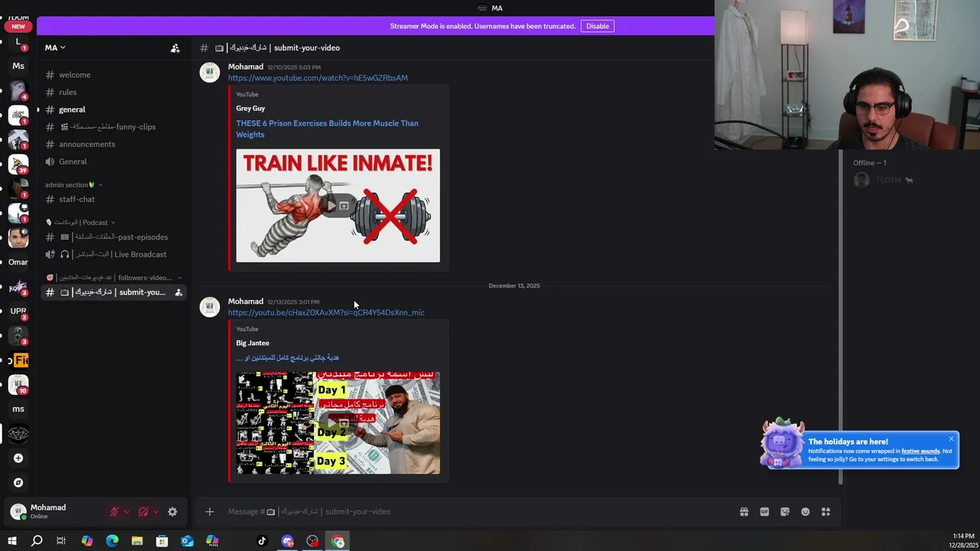Open the Omar server icon

point(18,262)
